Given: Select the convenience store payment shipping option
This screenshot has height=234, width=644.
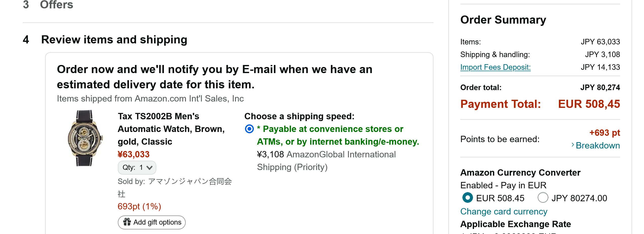Looking at the screenshot, I should pyautogui.click(x=249, y=129).
